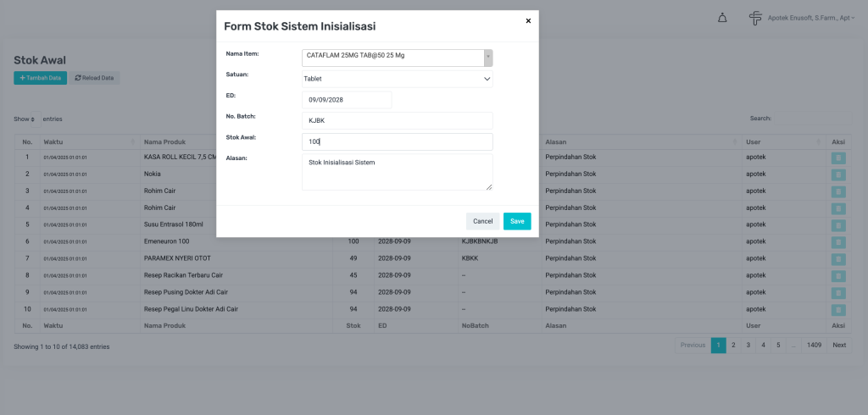The image size is (868, 415).
Task: Click the pharmacy logo icon beside username
Action: click(x=755, y=18)
